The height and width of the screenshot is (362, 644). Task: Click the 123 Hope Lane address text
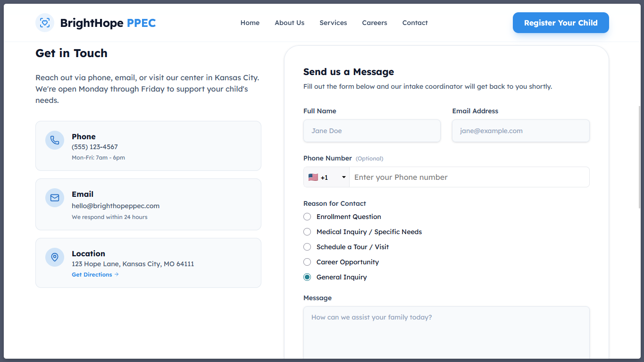coord(133,264)
